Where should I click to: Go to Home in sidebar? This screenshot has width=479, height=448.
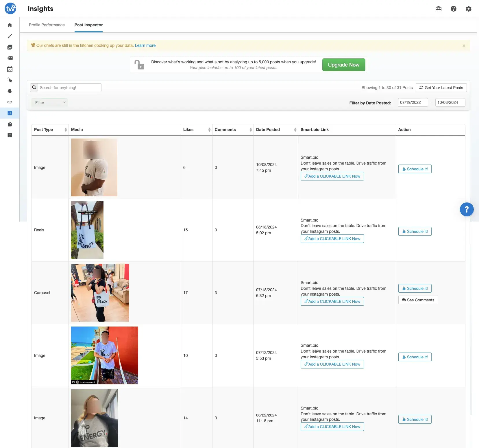pos(10,25)
